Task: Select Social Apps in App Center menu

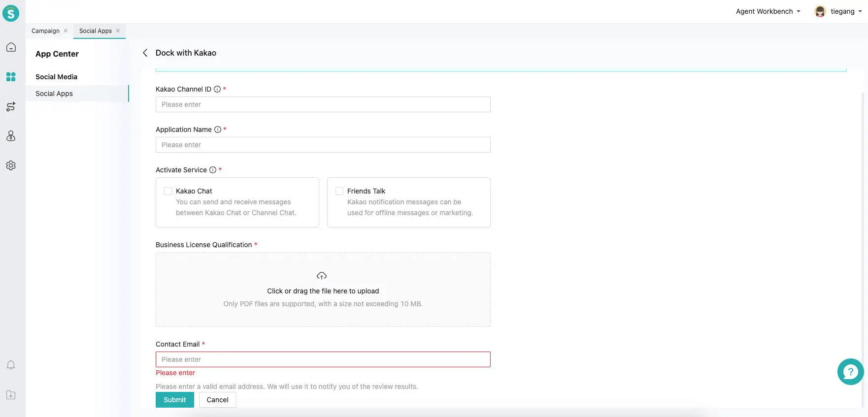Action: 77,94
